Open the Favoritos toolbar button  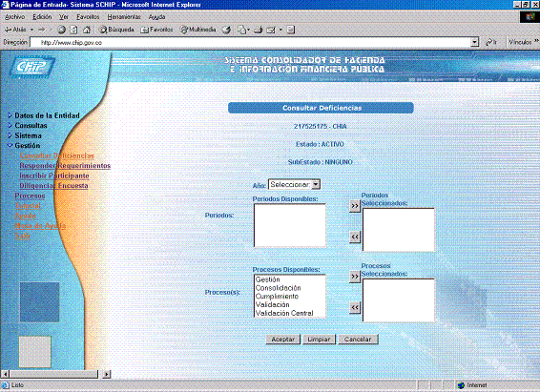[156, 30]
